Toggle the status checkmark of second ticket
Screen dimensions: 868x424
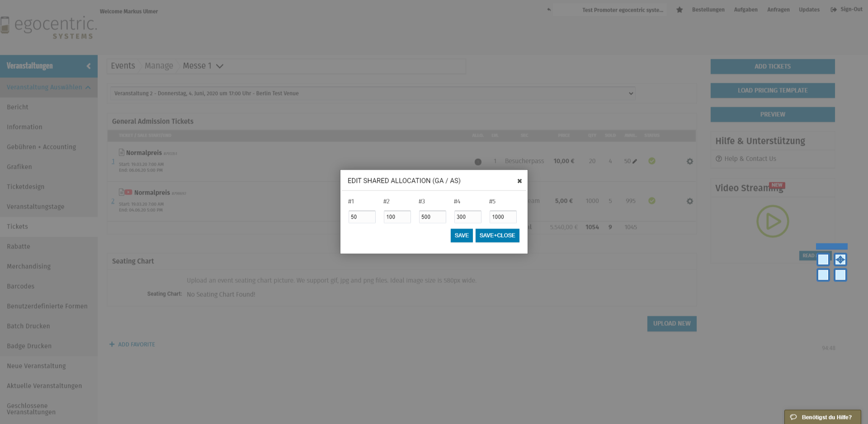(x=651, y=201)
